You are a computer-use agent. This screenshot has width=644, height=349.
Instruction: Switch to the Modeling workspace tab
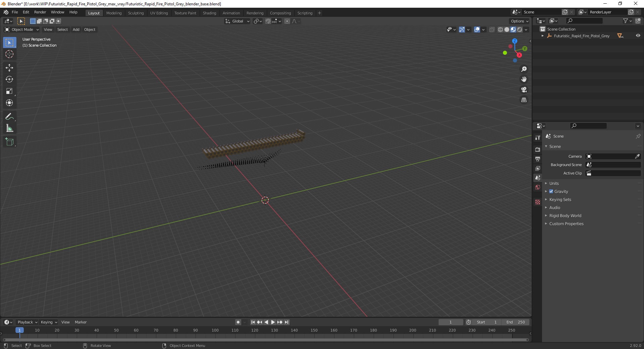click(x=114, y=13)
